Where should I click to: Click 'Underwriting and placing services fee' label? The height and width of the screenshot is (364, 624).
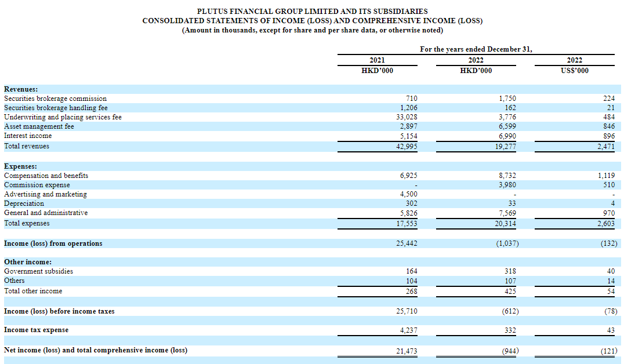coord(63,117)
